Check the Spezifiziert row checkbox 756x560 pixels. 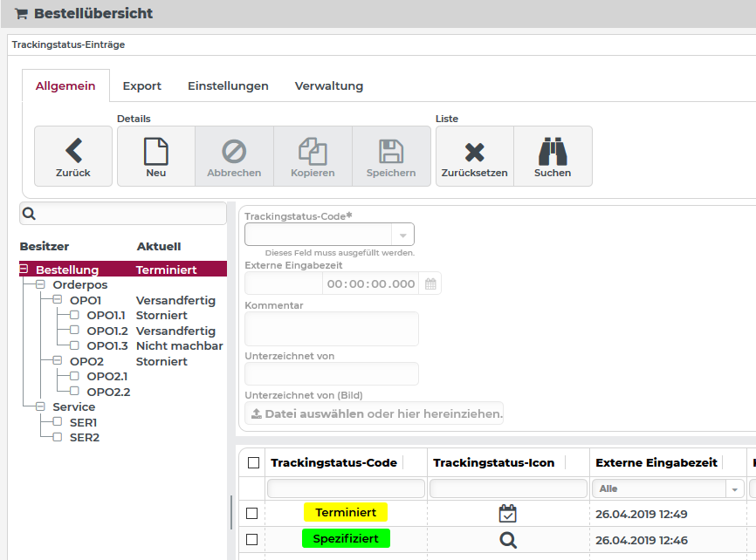[x=252, y=540]
